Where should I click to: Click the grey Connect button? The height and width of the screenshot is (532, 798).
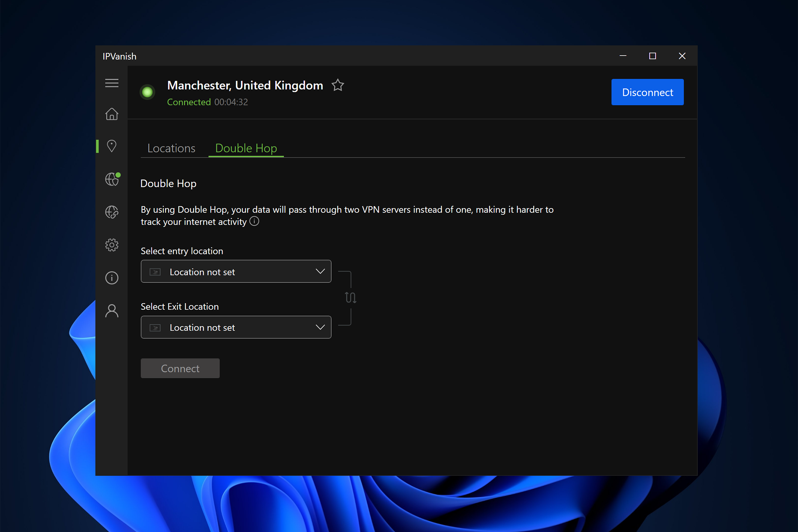[180, 368]
